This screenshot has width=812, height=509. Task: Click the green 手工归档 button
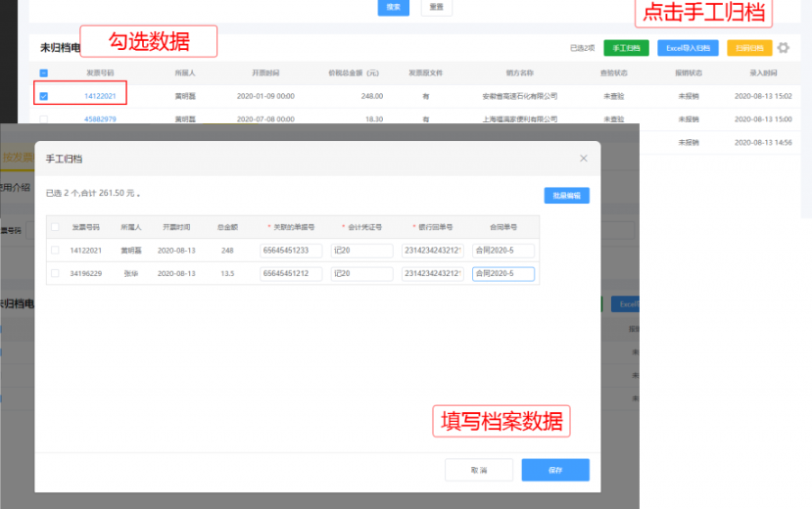pos(626,48)
